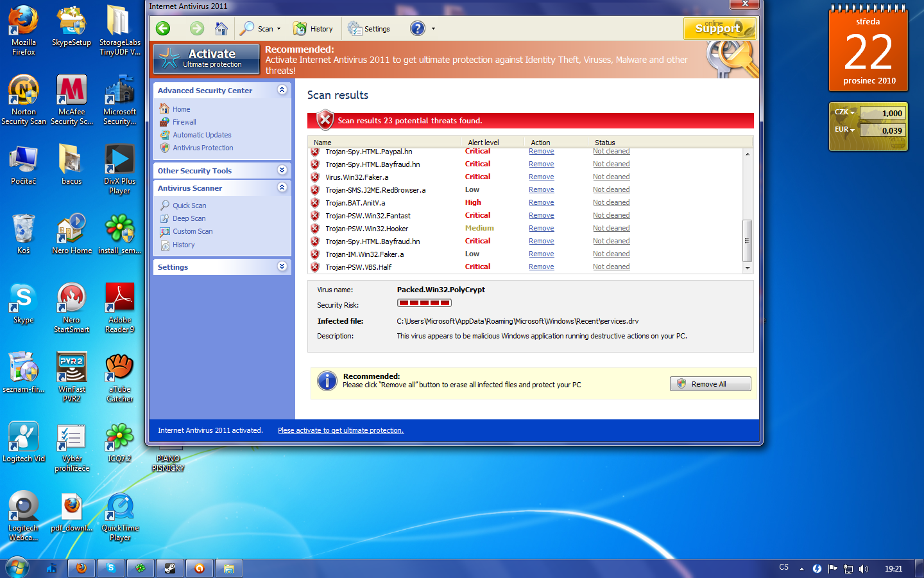Collapse the Antivirus Scanner panel
924x578 pixels.
coord(282,188)
